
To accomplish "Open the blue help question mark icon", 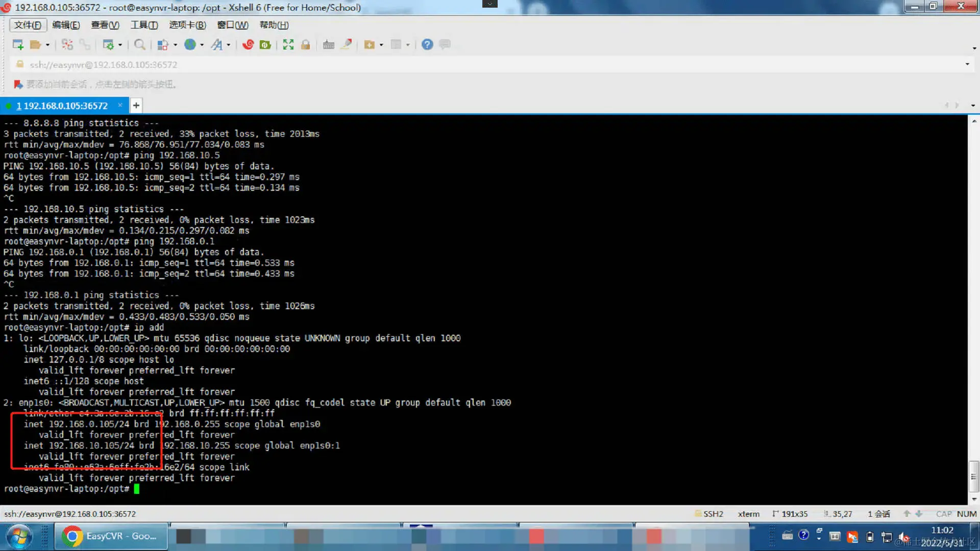I will tap(427, 45).
